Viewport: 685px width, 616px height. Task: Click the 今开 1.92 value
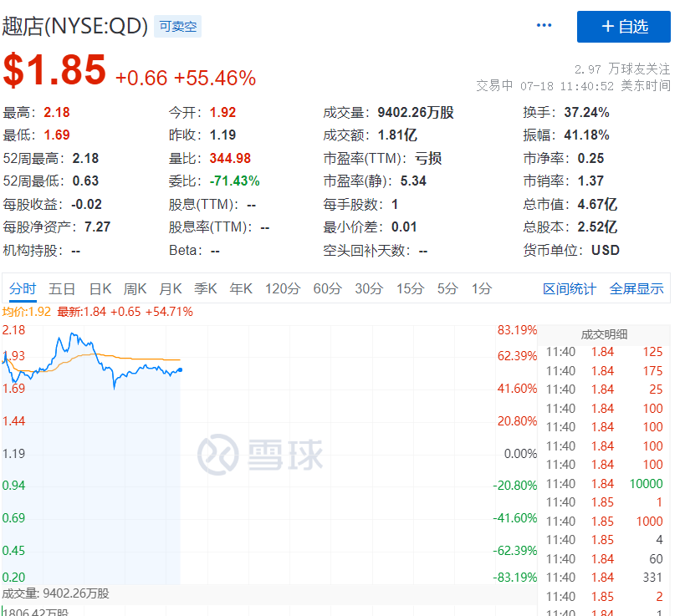222,113
